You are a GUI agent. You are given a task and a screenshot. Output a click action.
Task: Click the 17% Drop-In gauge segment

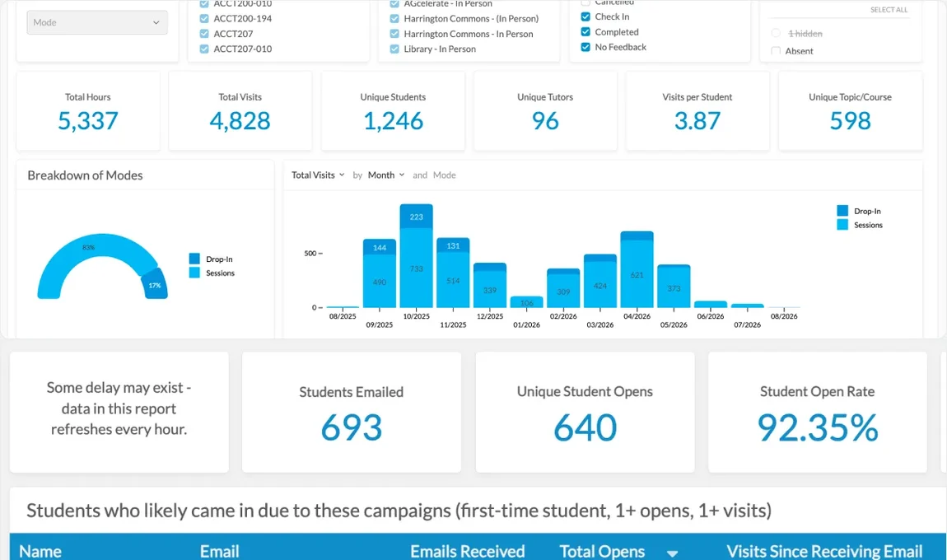coord(155,285)
